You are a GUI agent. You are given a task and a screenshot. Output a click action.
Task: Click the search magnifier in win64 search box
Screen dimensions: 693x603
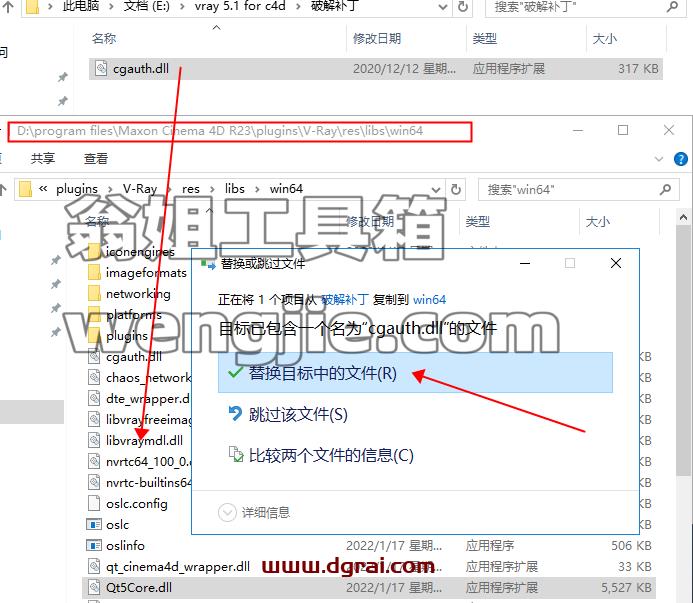pos(665,190)
